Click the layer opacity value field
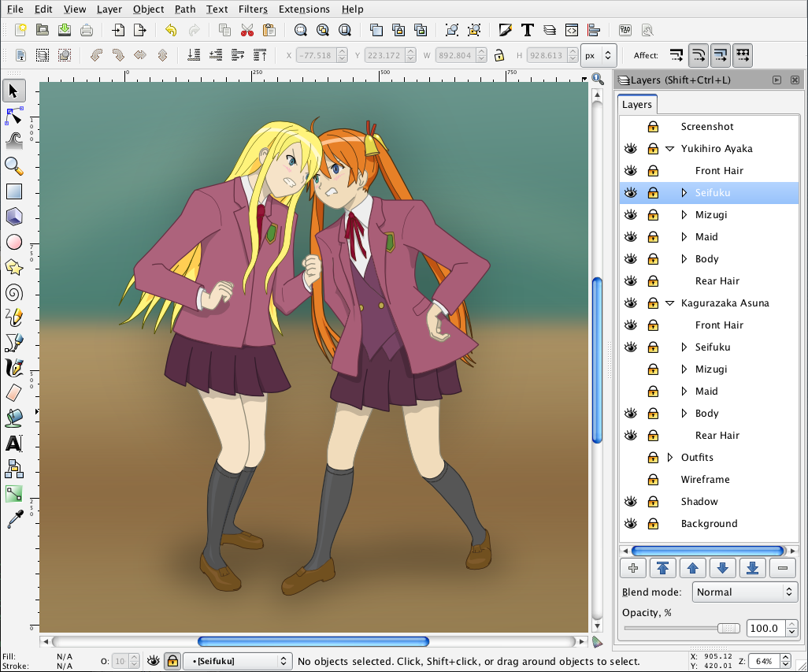 coord(765,628)
